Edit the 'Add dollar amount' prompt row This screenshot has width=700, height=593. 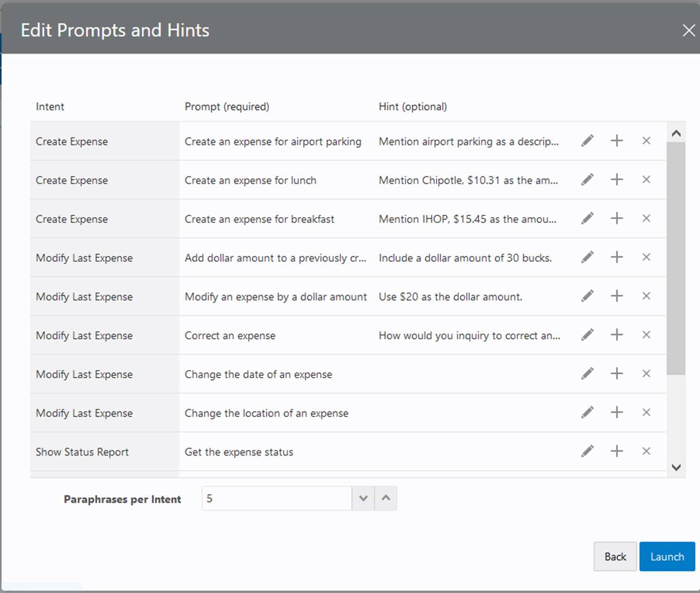click(x=588, y=257)
